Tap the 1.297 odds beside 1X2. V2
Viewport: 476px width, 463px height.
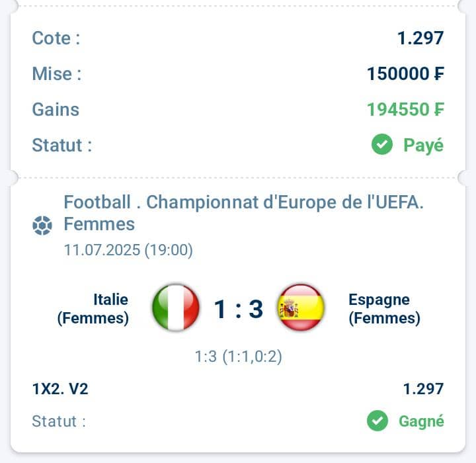423,389
